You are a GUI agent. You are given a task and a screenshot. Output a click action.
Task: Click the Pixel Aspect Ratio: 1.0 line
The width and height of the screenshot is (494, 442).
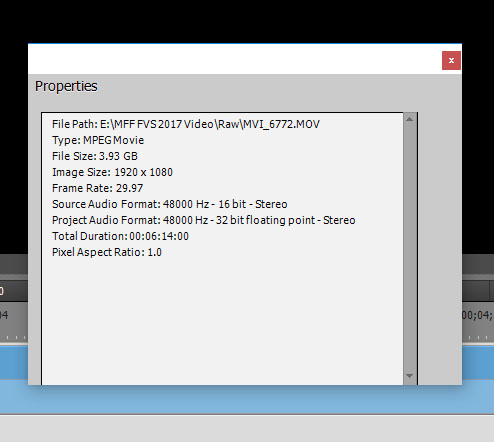pos(107,252)
